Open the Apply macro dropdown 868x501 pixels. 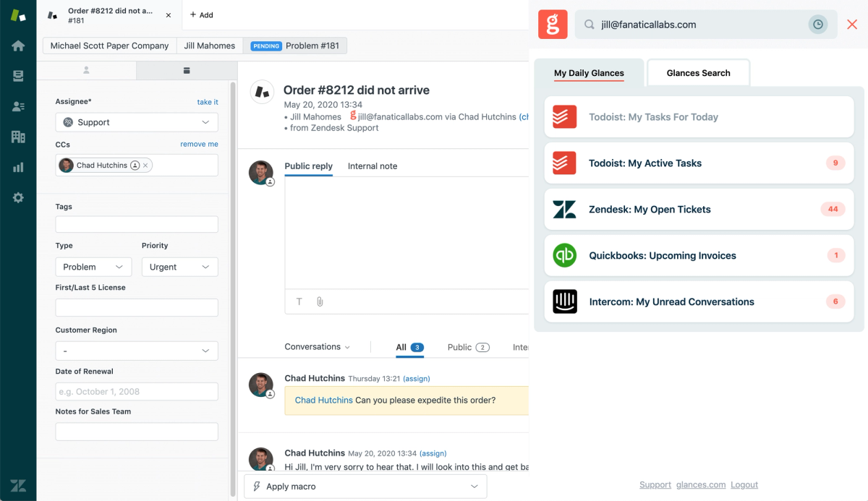365,487
